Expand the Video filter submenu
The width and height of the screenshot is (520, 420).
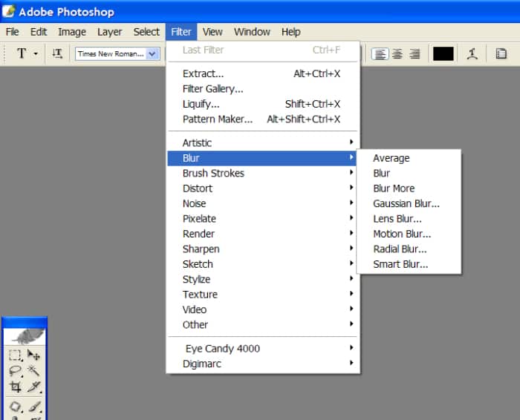point(261,309)
